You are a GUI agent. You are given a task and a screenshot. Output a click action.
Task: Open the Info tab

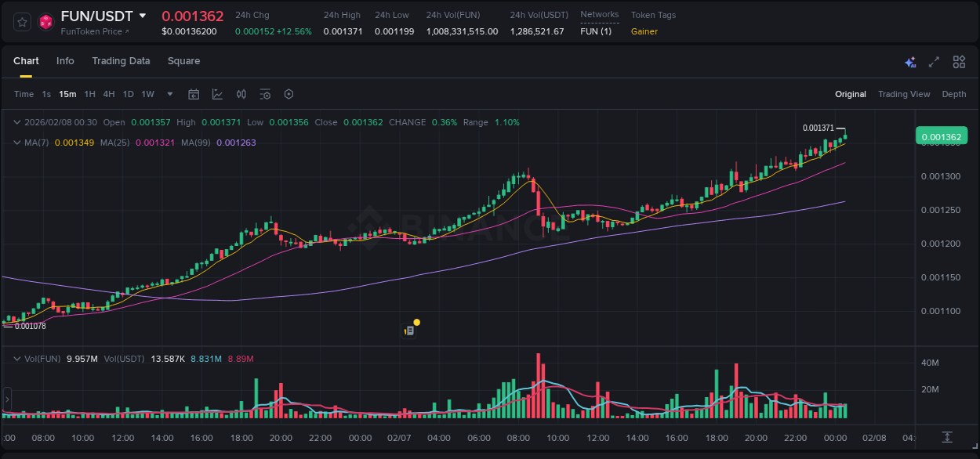(65, 61)
